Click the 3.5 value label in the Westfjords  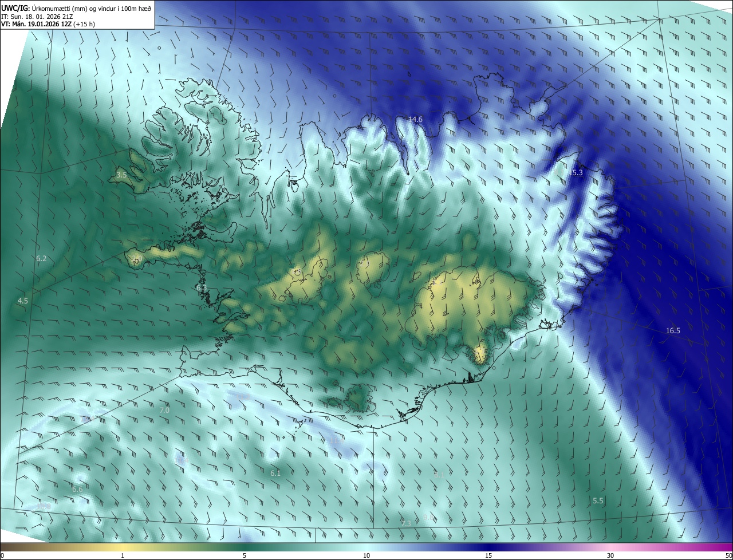pos(121,175)
